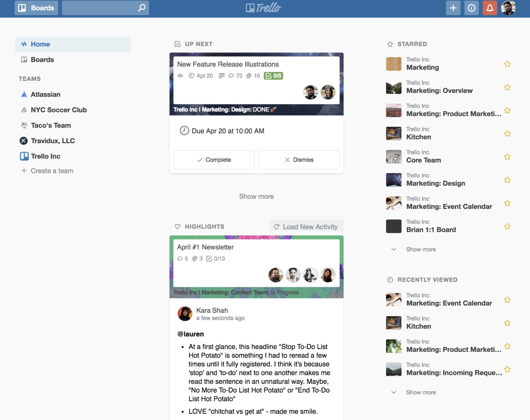This screenshot has height=420, width=530.
Task: Unstar the Kitchen board in Starred
Action: click(507, 134)
